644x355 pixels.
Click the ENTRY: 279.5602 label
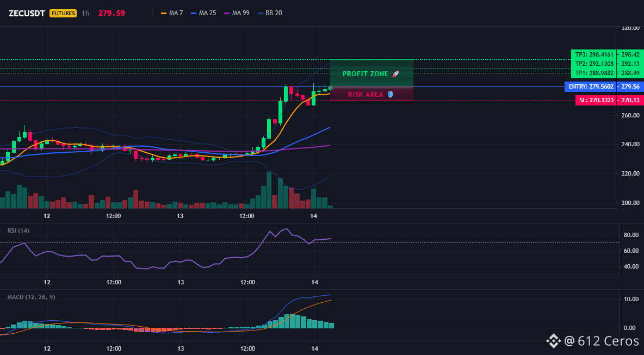(x=591, y=86)
